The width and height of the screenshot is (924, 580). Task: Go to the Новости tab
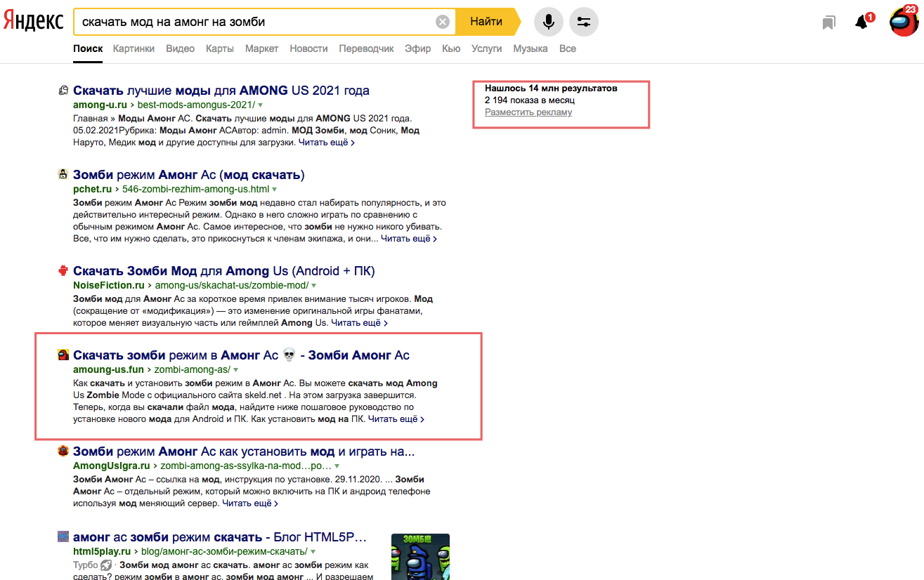[x=309, y=48]
